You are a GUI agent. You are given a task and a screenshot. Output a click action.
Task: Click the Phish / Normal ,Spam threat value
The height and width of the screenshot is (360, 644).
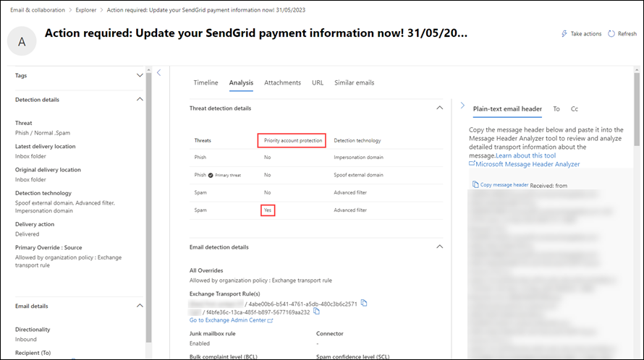pos(43,133)
